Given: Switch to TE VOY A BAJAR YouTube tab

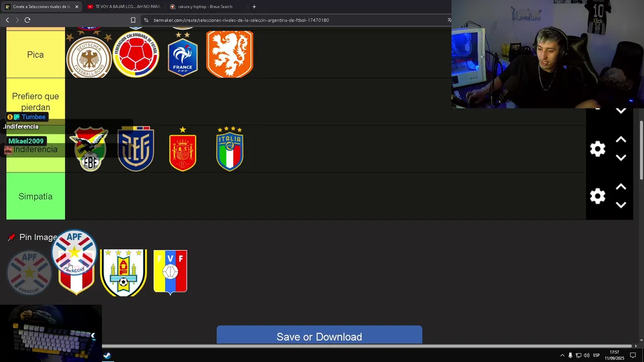Looking at the screenshot, I should pyautogui.click(x=123, y=7).
